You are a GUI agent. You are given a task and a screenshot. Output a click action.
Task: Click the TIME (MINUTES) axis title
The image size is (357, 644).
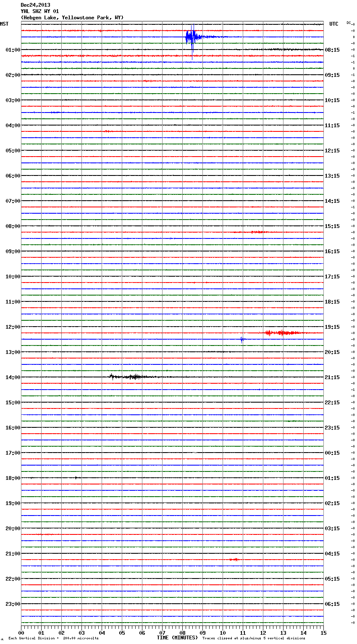coord(177,638)
